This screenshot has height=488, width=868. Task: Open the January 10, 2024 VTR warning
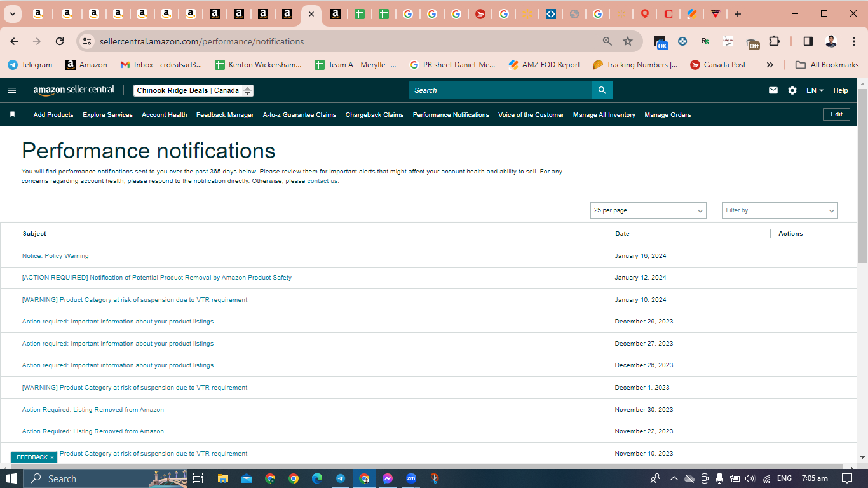click(135, 300)
